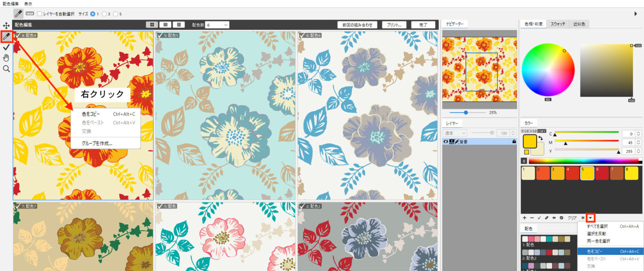This screenshot has width=644, height=271.
Task: Toggle the checkbox on 6: 配色6 tile
Action: tap(302, 35)
